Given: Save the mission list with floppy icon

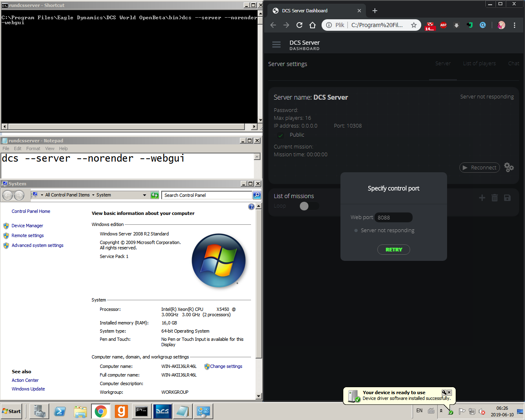Looking at the screenshot, I should [507, 198].
